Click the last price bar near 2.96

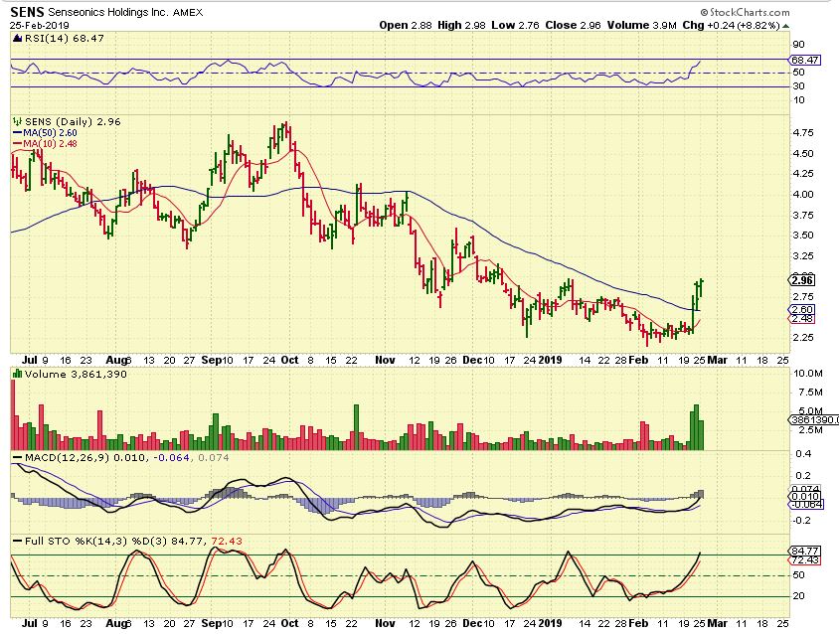701,287
